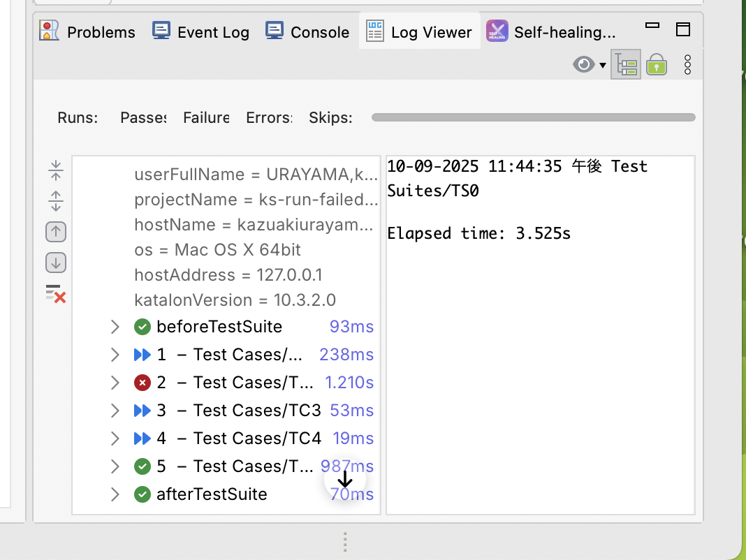Open the Self-healing tab
746x560 pixels.
coord(552,32)
